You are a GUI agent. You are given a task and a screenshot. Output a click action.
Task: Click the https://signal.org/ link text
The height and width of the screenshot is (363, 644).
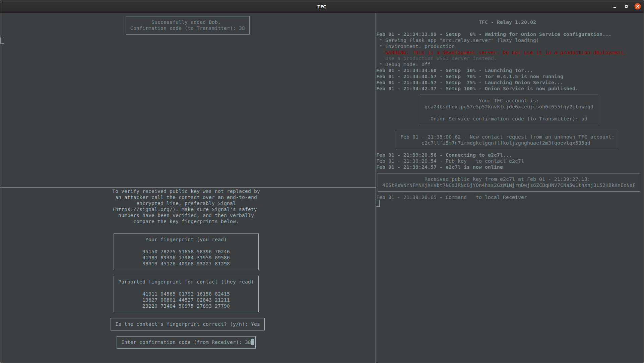click(144, 210)
